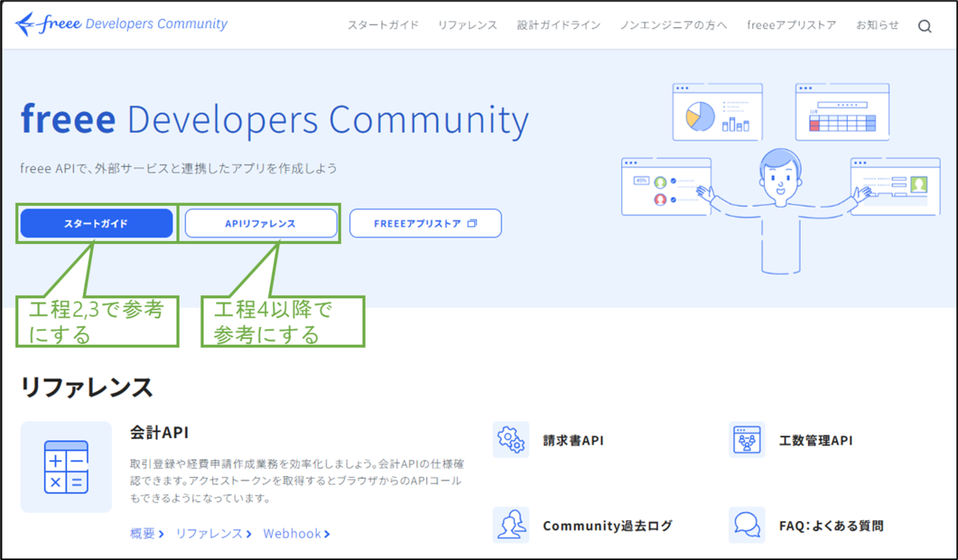The width and height of the screenshot is (958, 560).
Task: Click the Community過去ログ people icon
Action: 511,525
